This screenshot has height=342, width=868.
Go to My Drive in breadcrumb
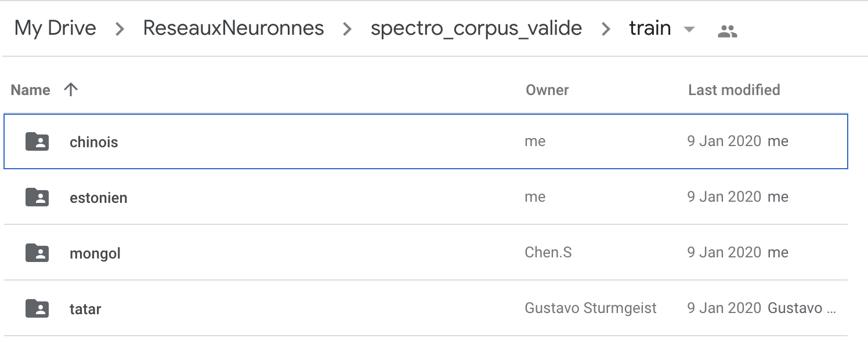tap(55, 28)
